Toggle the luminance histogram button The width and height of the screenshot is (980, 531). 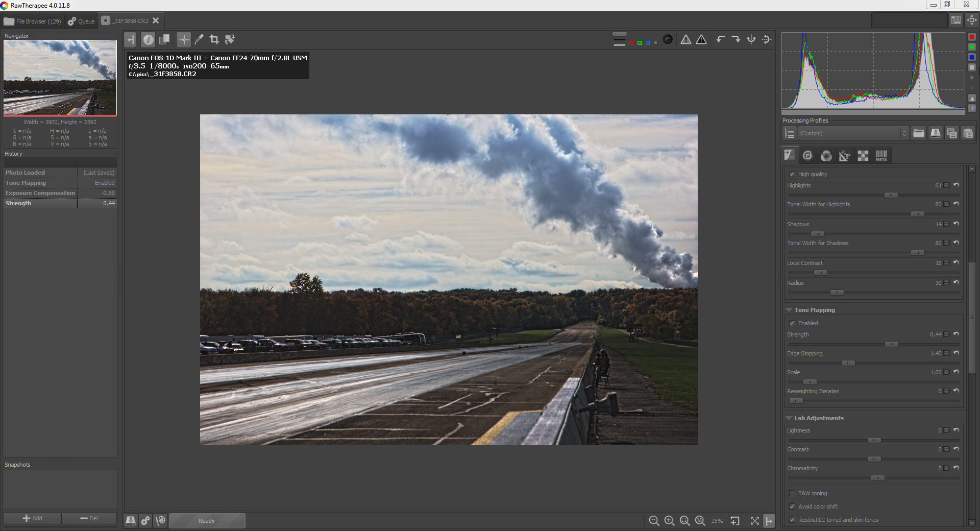tap(972, 67)
